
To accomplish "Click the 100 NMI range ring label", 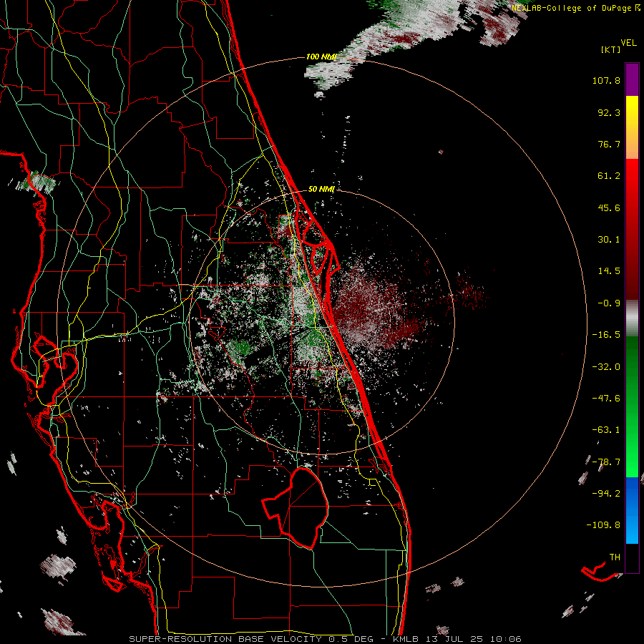I will (x=321, y=57).
